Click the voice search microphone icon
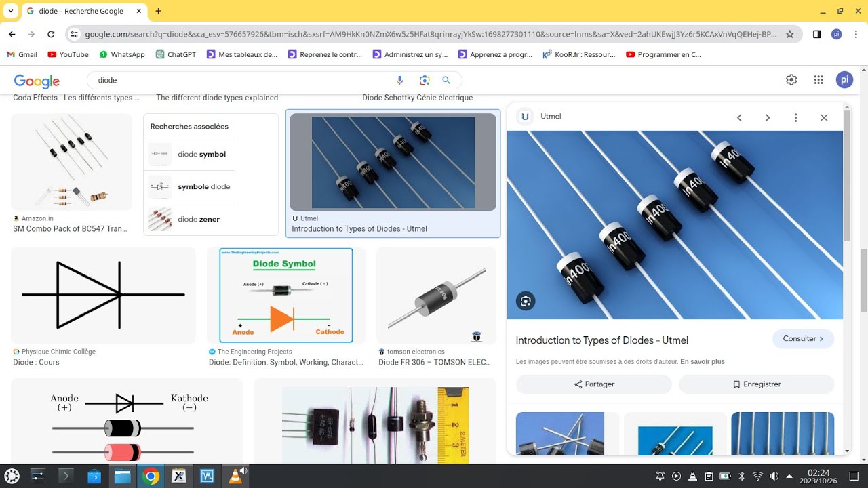The width and height of the screenshot is (868, 488). click(x=400, y=80)
